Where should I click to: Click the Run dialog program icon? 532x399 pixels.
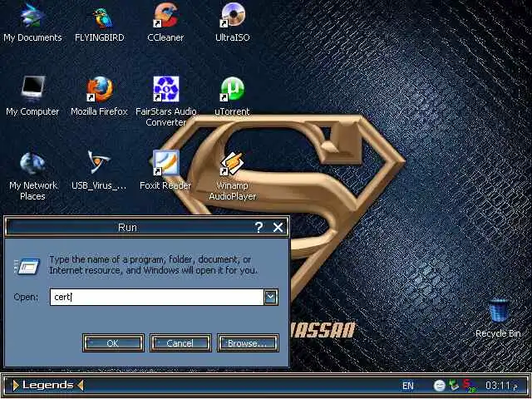27,266
